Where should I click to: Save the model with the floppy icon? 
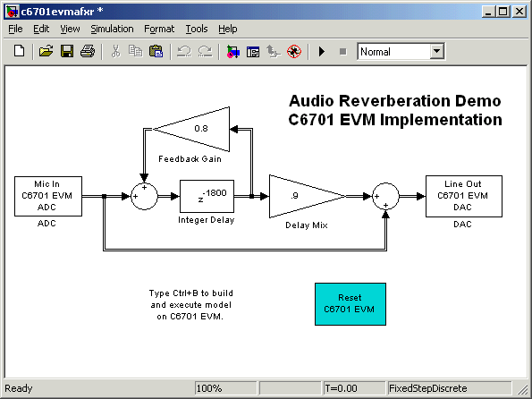pos(67,52)
